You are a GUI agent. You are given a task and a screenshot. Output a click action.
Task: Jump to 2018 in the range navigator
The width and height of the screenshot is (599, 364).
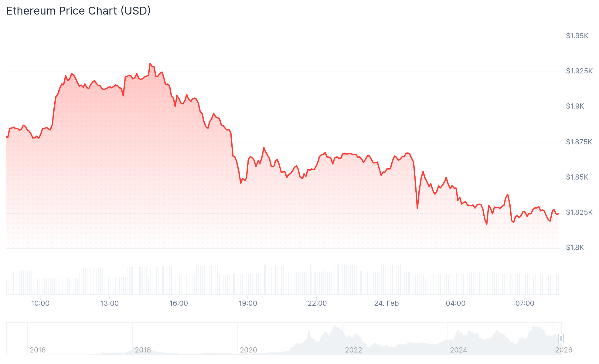(x=143, y=350)
